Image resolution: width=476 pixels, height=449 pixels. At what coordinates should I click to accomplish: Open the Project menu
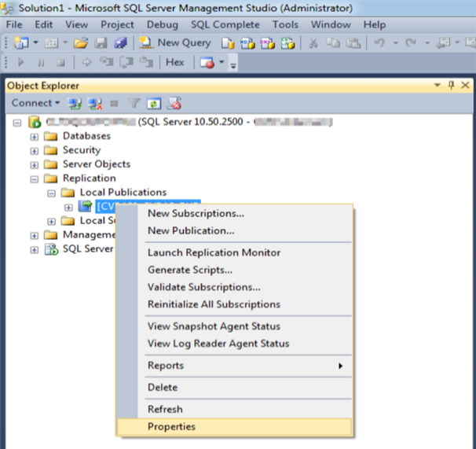117,24
